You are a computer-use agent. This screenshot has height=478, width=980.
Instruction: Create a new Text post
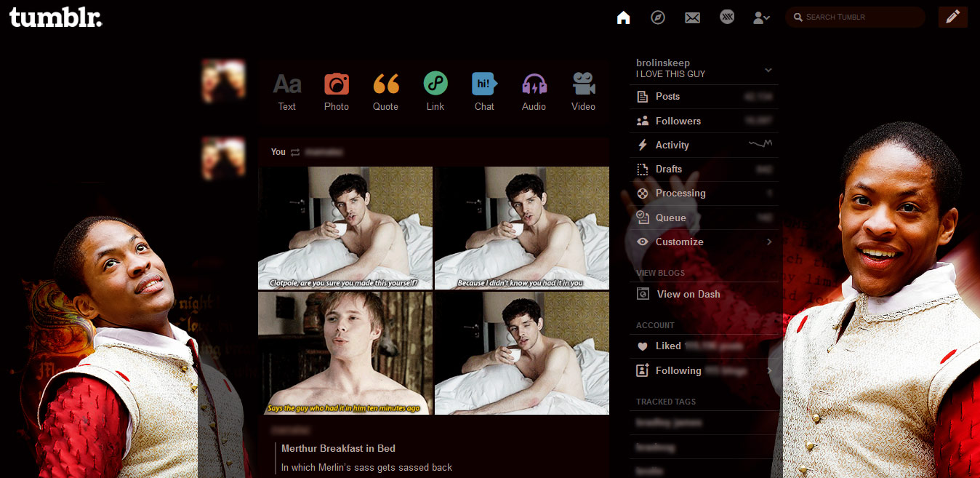click(286, 92)
